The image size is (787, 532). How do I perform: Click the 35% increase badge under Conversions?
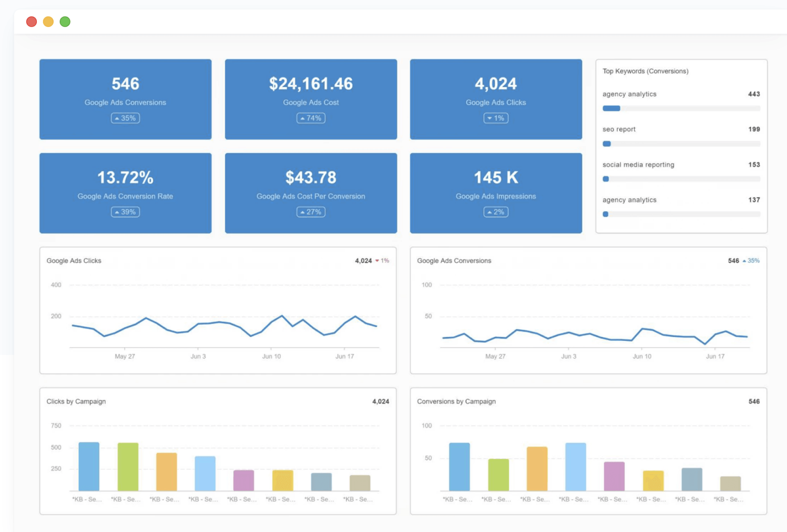coord(125,118)
